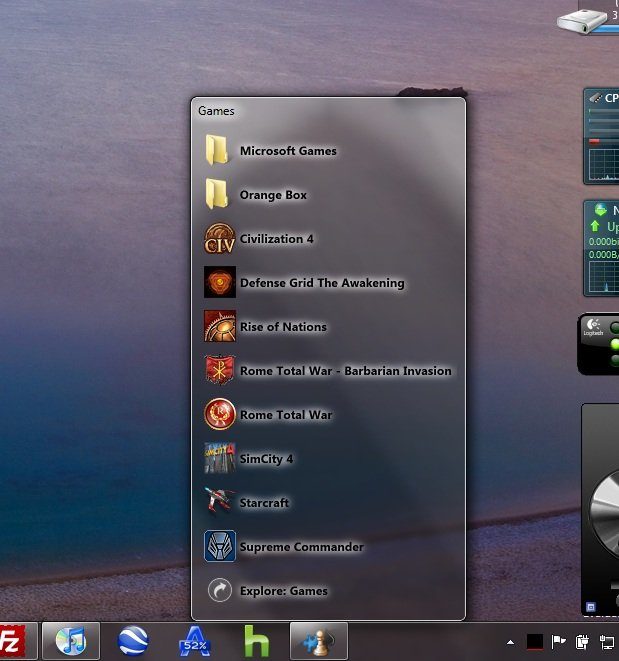Select the Rise of Nations label
The height and width of the screenshot is (661, 619).
(283, 327)
